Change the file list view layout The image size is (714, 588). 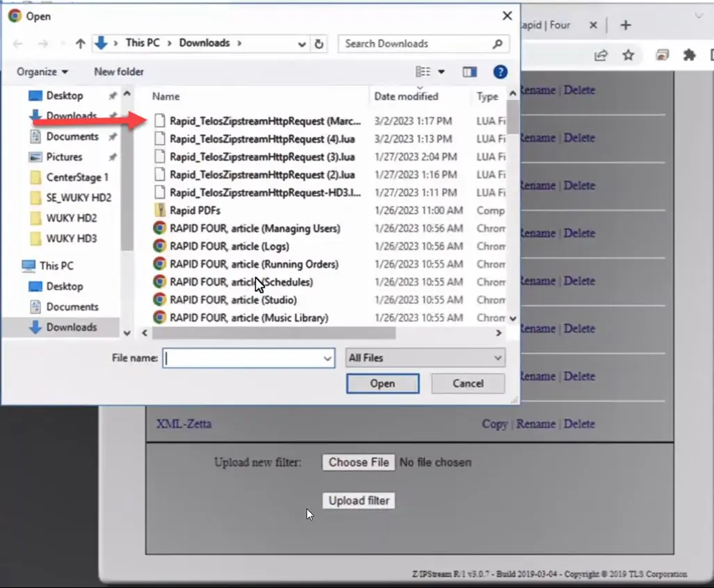click(423, 72)
